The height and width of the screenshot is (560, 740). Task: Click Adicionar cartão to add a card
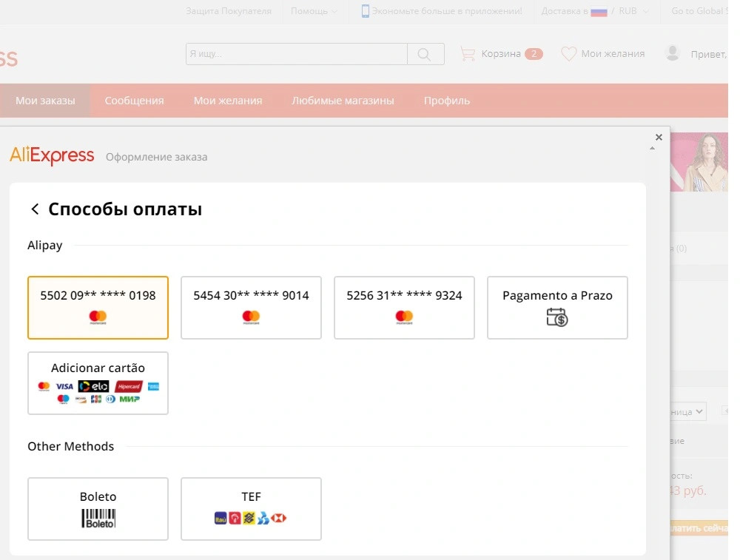point(98,383)
